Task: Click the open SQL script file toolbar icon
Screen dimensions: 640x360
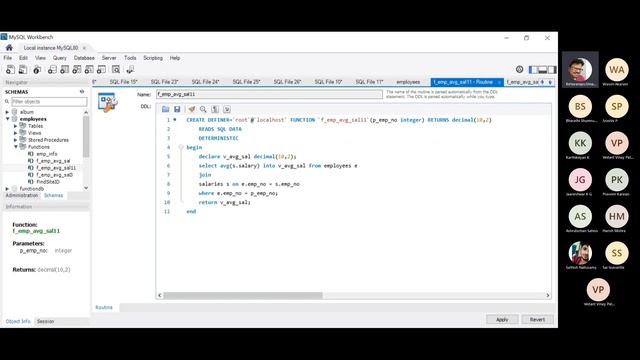Action: point(23,70)
